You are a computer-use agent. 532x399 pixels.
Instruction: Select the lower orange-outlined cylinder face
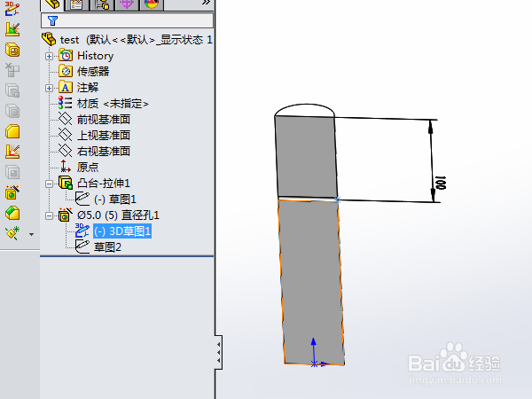(311, 283)
